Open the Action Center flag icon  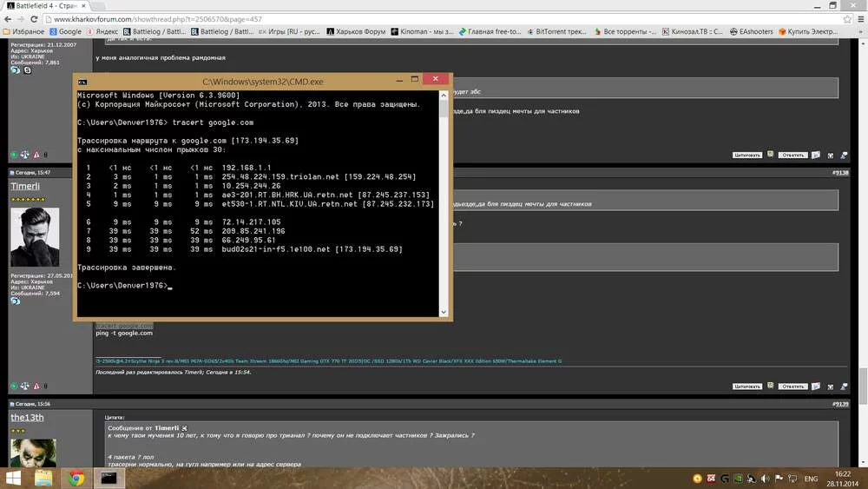[779, 479]
